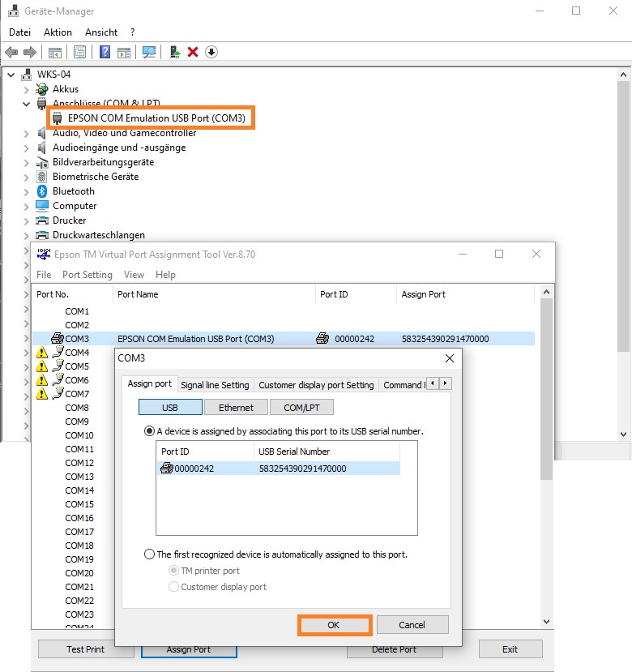
Task: Open the Datei menu in Geräte-Manager
Action: click(19, 32)
